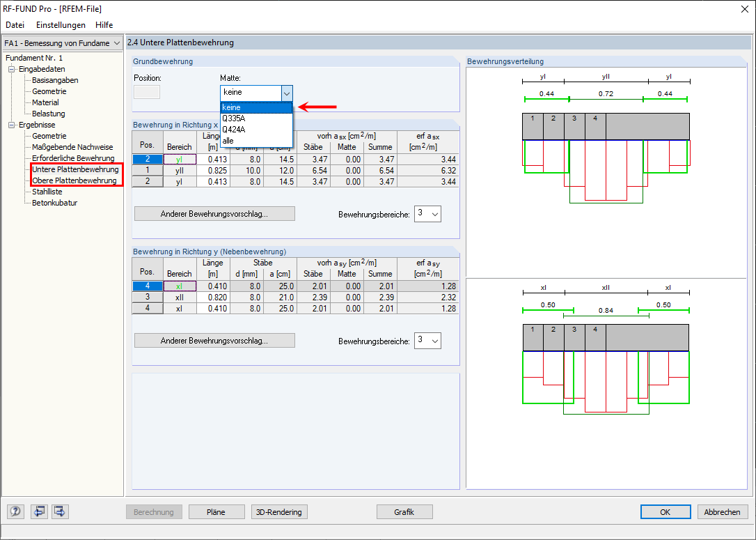Choose 'alle' in Matte list

click(x=256, y=141)
